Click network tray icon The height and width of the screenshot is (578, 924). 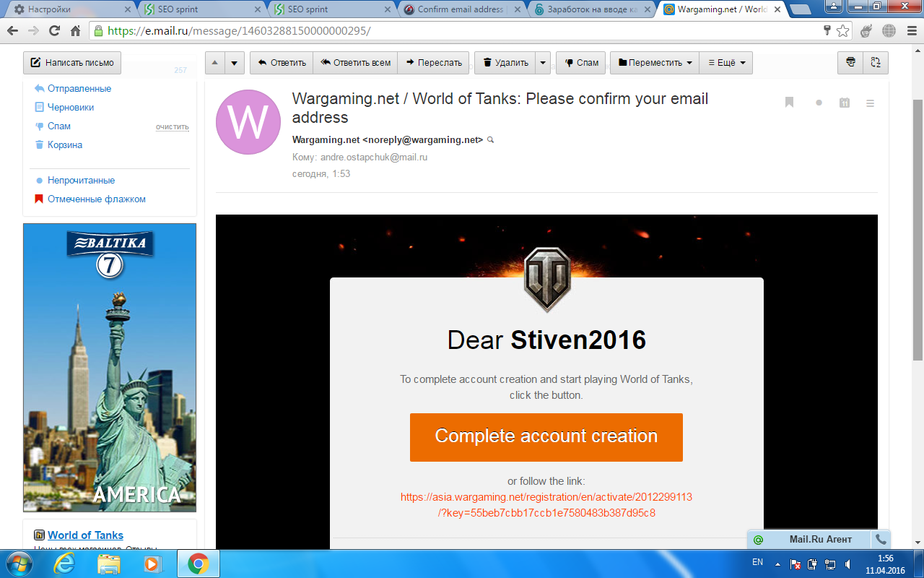click(830, 564)
